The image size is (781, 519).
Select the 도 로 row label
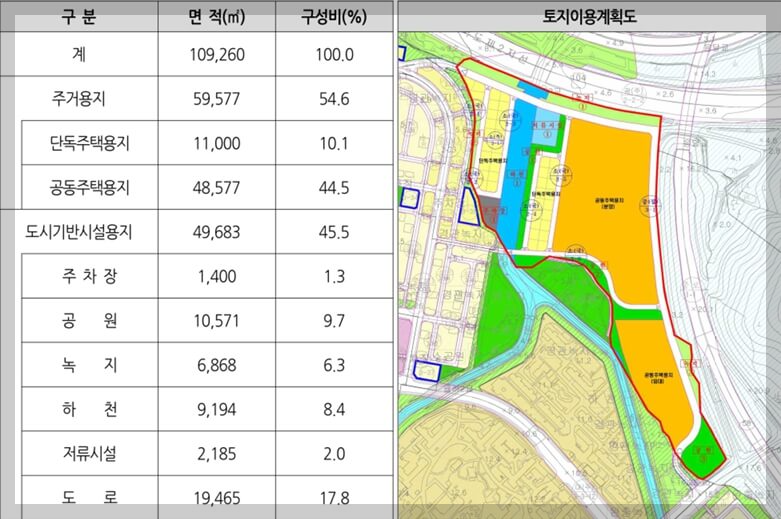click(x=90, y=496)
